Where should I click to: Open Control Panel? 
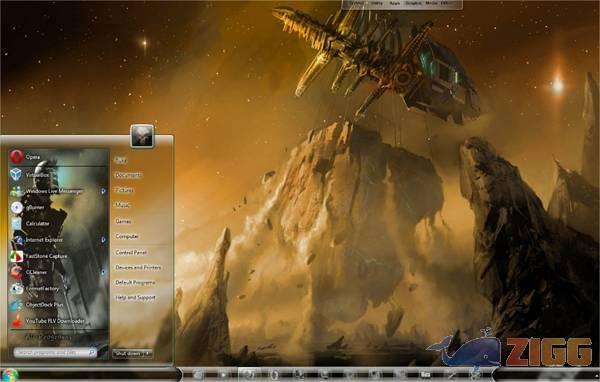[x=131, y=253]
